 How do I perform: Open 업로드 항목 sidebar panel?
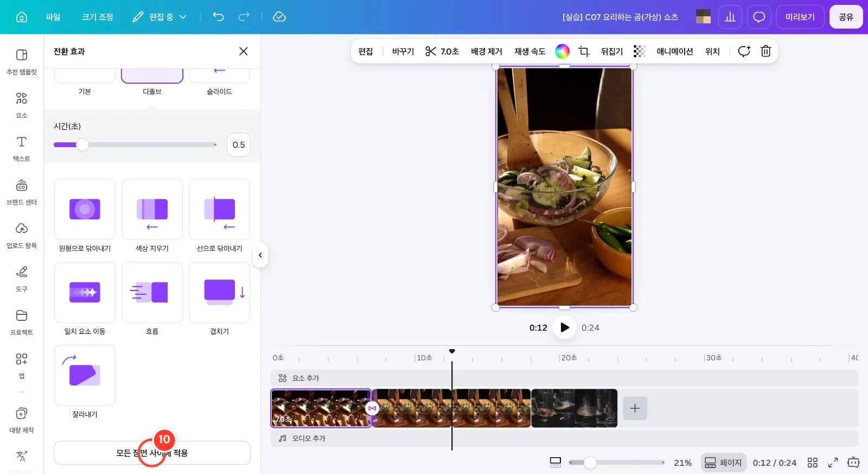tap(22, 236)
